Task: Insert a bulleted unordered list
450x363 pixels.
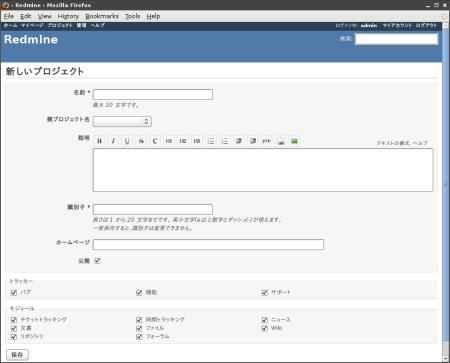Action: [x=211, y=141]
